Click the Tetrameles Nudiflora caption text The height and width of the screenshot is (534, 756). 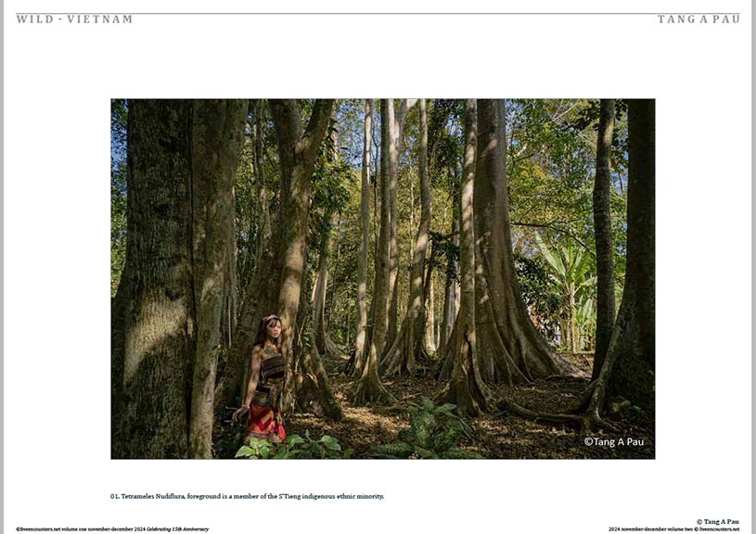(153, 496)
